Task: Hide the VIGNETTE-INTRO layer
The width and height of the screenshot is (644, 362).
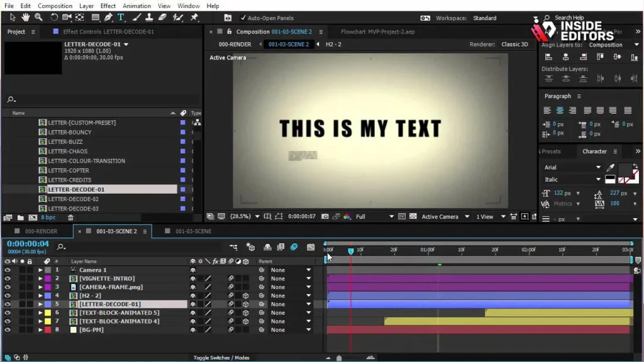Action: (x=8, y=278)
